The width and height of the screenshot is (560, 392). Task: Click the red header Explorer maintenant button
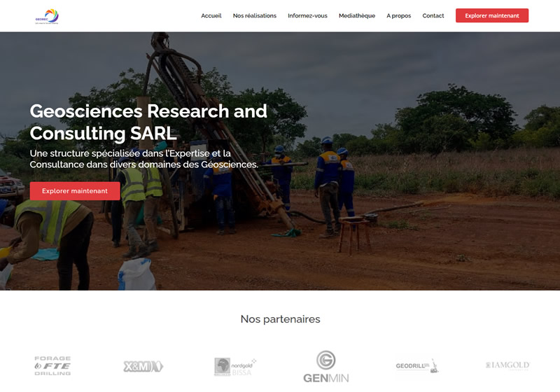[x=492, y=15]
